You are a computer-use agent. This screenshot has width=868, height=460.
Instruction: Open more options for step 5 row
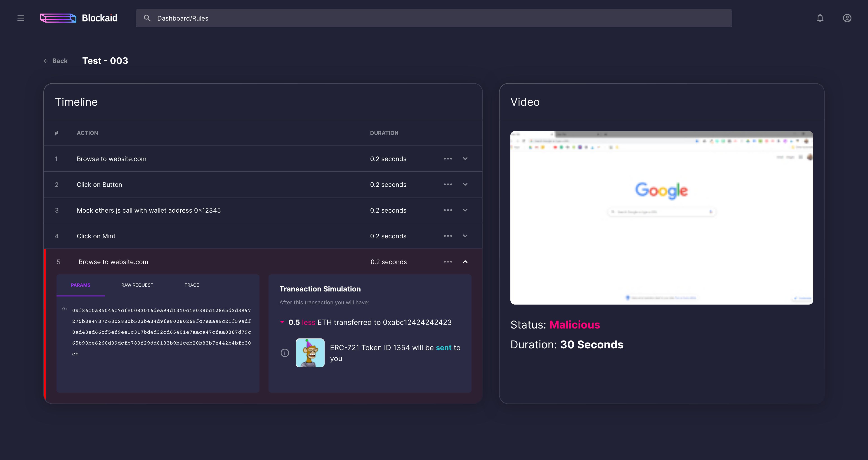click(448, 262)
